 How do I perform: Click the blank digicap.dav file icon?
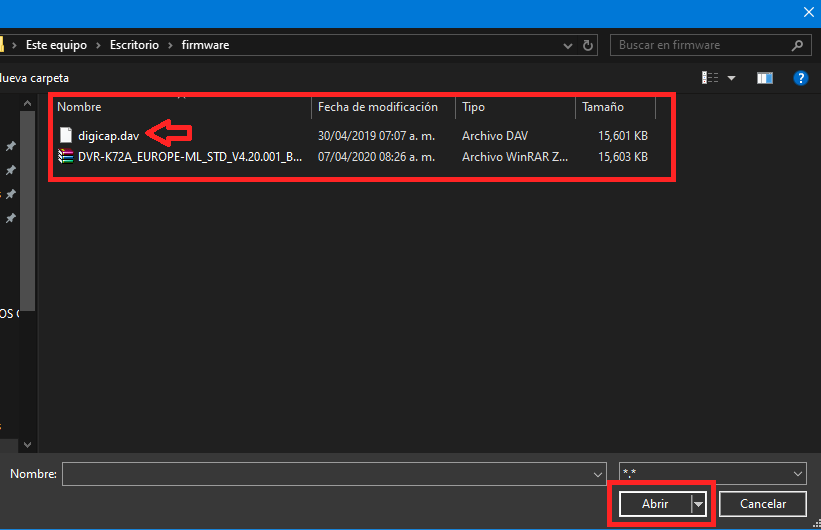(66, 135)
